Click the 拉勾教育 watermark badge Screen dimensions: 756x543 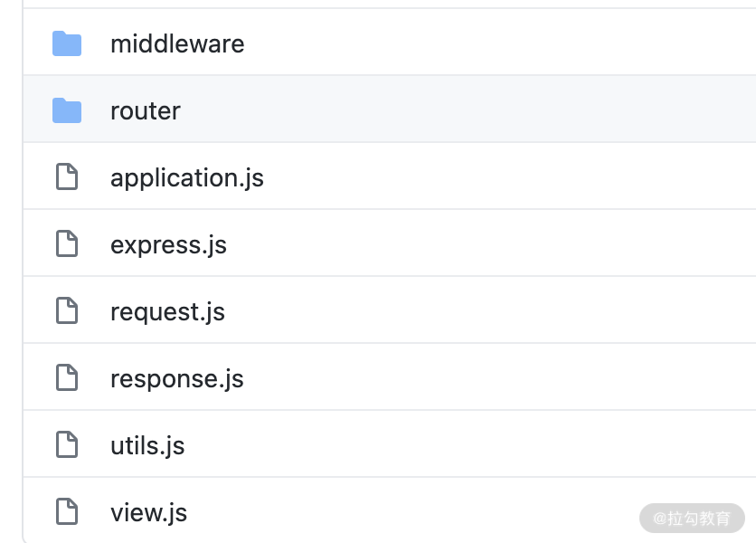[x=692, y=519]
